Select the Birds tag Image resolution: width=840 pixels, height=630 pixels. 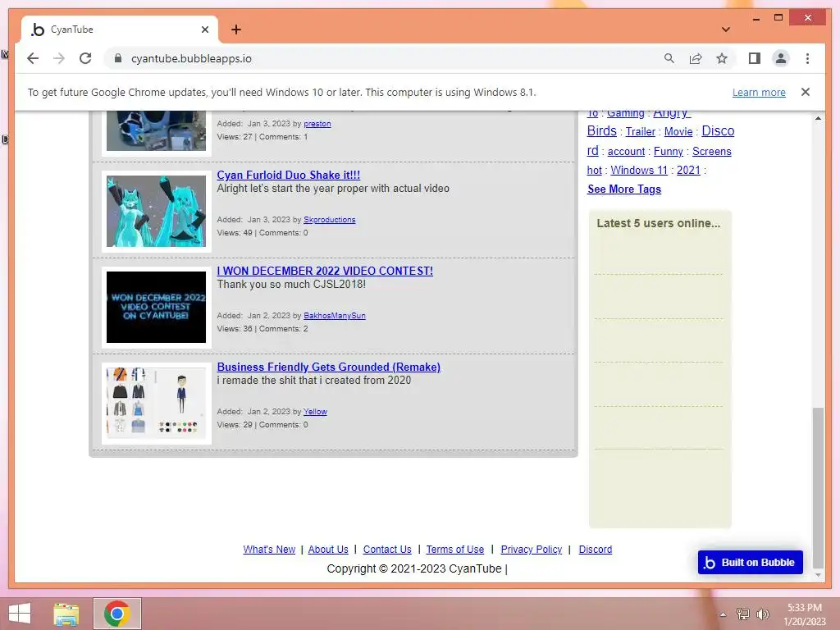pyautogui.click(x=601, y=130)
